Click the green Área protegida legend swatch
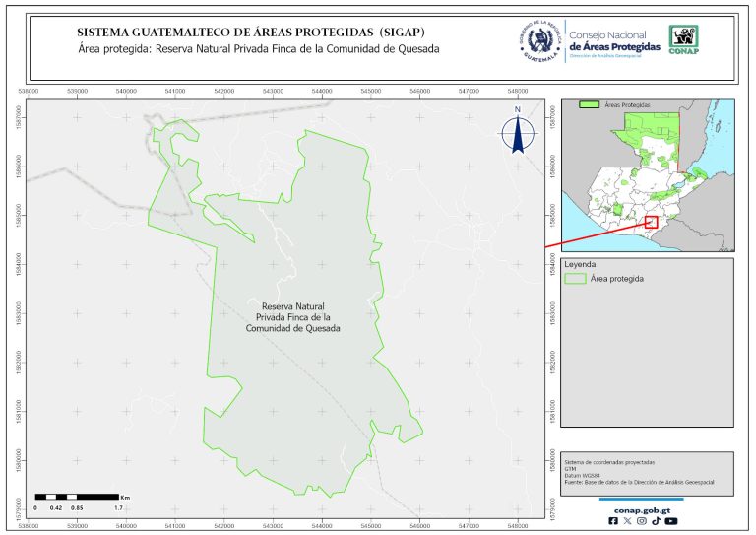756x535 pixels. (576, 279)
